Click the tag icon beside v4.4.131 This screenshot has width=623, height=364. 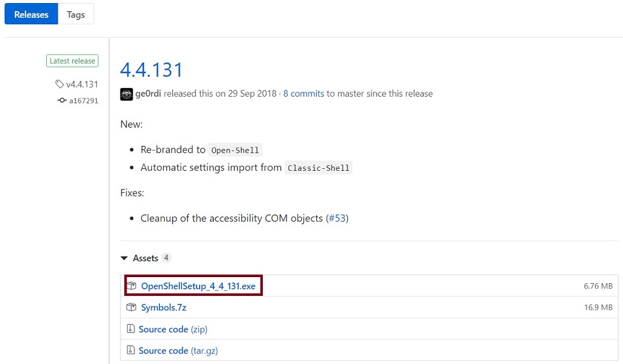click(59, 84)
